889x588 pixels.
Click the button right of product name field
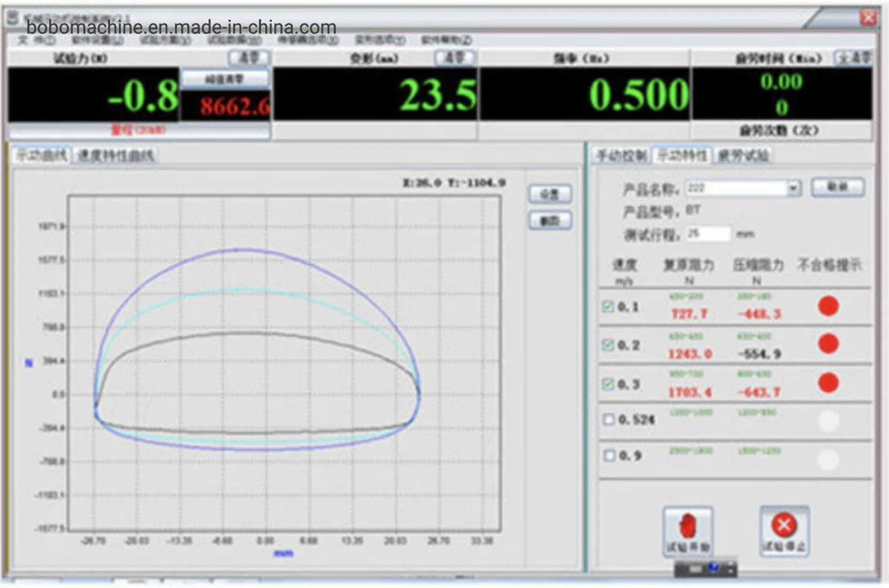point(838,187)
